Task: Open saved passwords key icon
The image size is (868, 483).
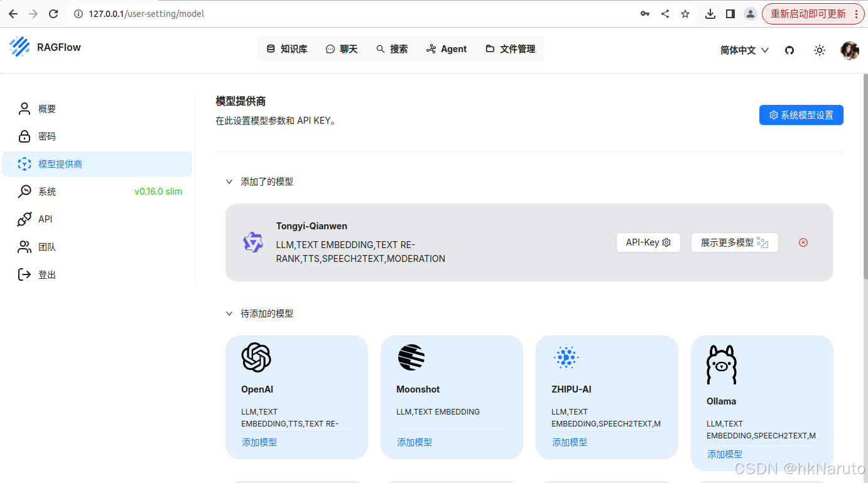Action: pyautogui.click(x=645, y=14)
